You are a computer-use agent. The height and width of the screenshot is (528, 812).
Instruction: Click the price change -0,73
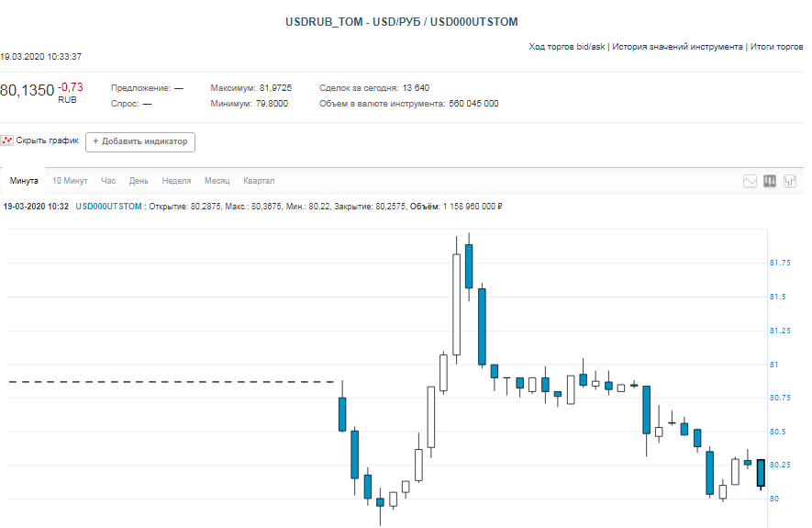coord(70,87)
